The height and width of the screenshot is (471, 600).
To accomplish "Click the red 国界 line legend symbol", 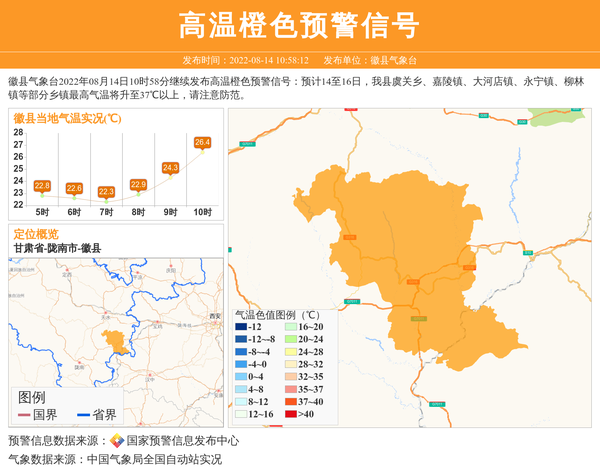I will pyautogui.click(x=24, y=415).
